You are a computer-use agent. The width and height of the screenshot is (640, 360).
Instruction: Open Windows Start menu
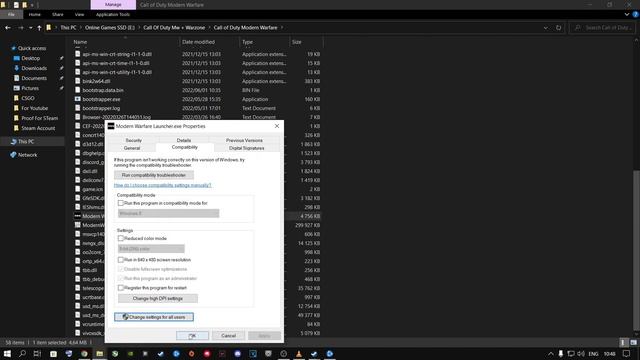pos(7,353)
